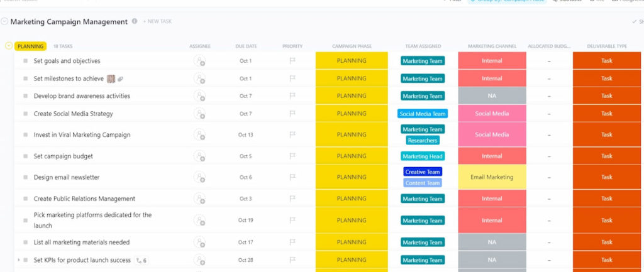Viewport: 644px width, 272px height.
Task: Click the Marketing Channel column header
Action: 492,46
